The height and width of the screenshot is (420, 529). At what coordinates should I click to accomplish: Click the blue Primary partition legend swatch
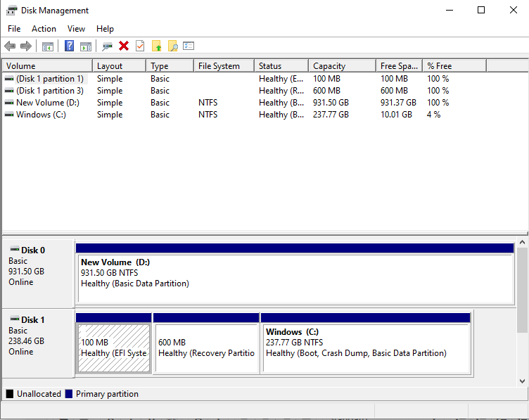click(x=69, y=394)
